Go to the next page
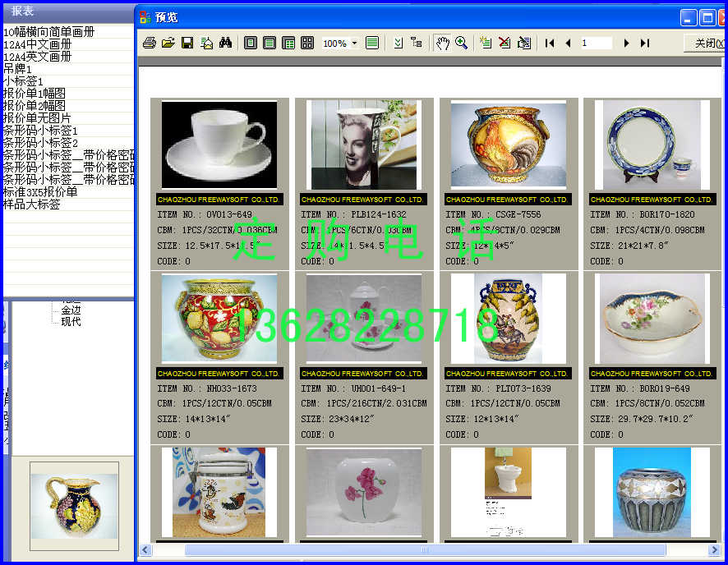This screenshot has height=565, width=728. tap(626, 44)
